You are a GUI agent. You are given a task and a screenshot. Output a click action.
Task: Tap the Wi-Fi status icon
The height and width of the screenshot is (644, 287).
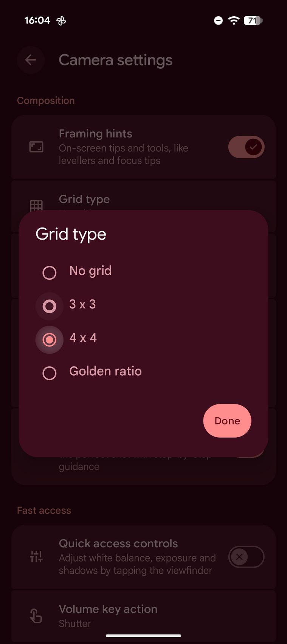234,20
